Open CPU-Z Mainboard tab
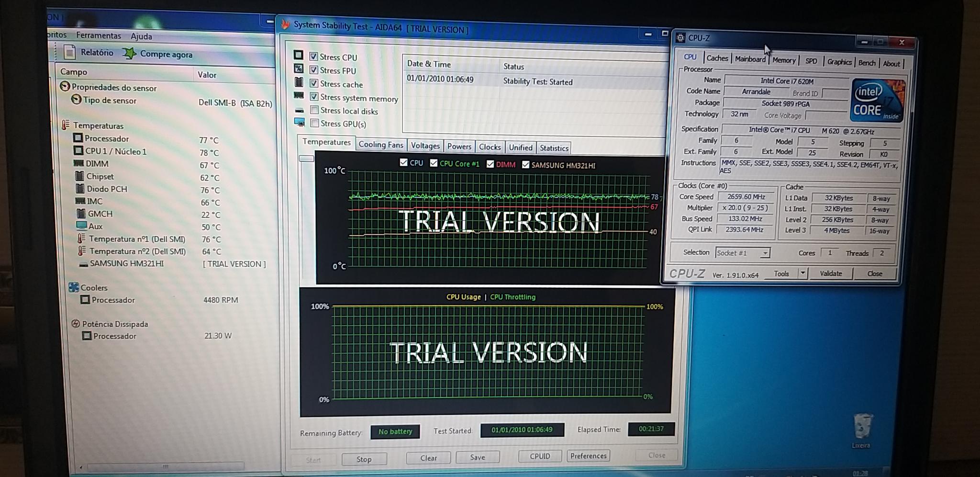This screenshot has height=477, width=980. [x=750, y=59]
